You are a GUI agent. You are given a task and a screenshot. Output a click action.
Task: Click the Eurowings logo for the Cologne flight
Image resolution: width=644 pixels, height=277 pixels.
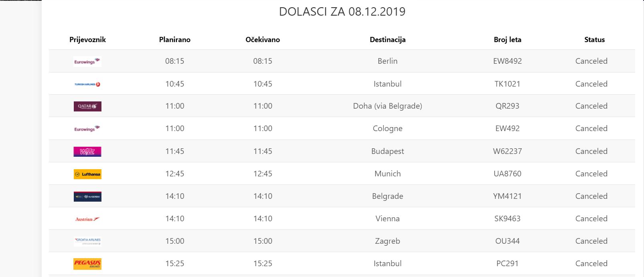point(87,129)
